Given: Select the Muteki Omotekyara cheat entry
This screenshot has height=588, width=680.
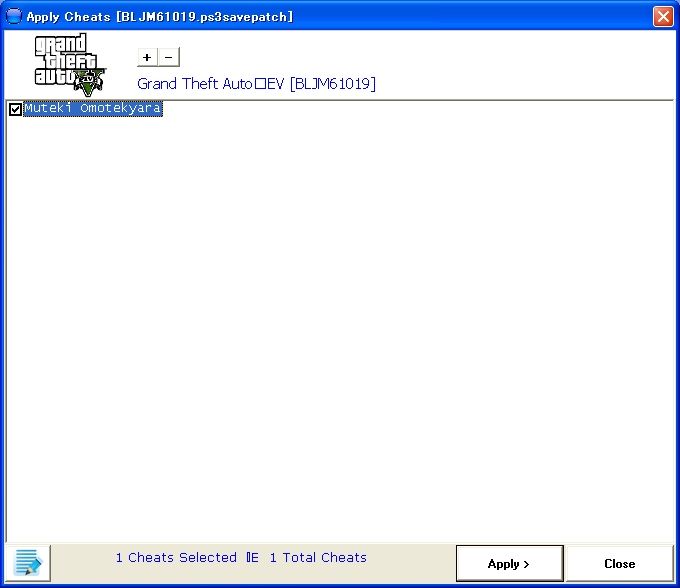Looking at the screenshot, I should click(x=93, y=108).
